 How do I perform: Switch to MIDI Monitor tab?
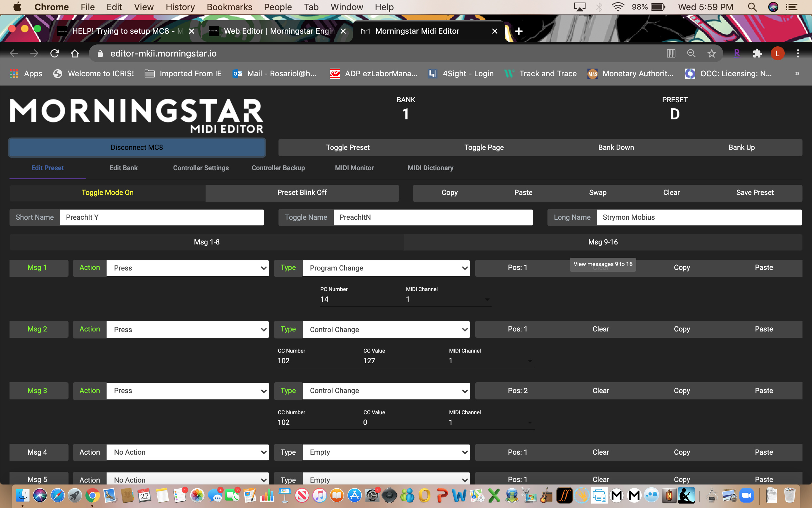click(x=354, y=168)
